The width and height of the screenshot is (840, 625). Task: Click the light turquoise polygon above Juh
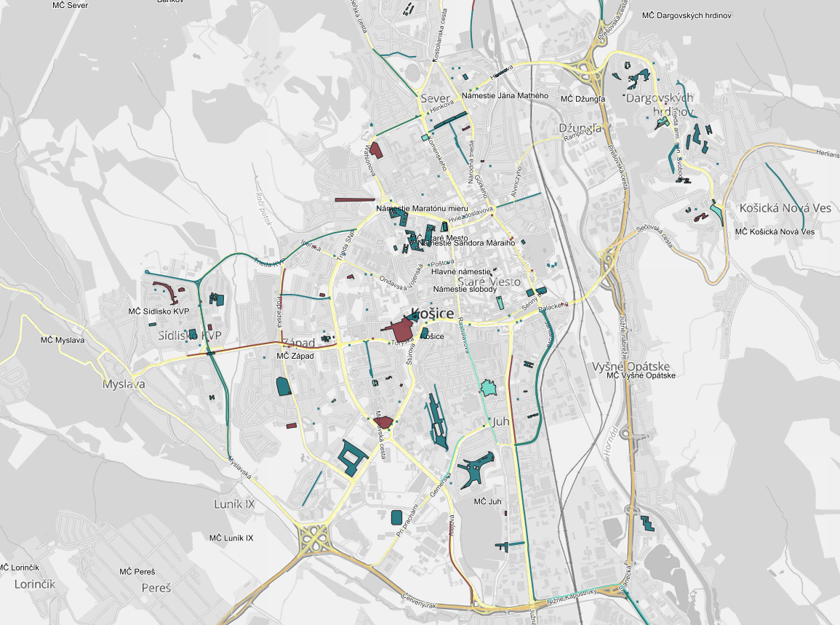pyautogui.click(x=488, y=387)
